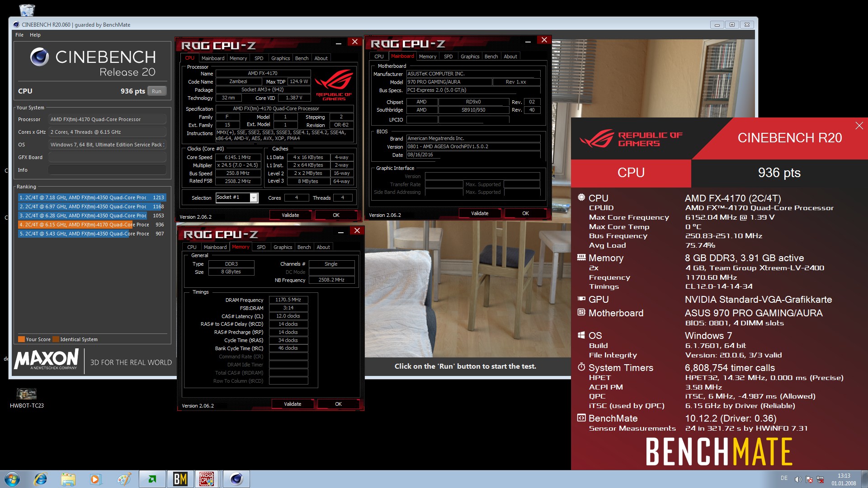Select Graphics tab in top-left CPU-Z window

pyautogui.click(x=280, y=58)
